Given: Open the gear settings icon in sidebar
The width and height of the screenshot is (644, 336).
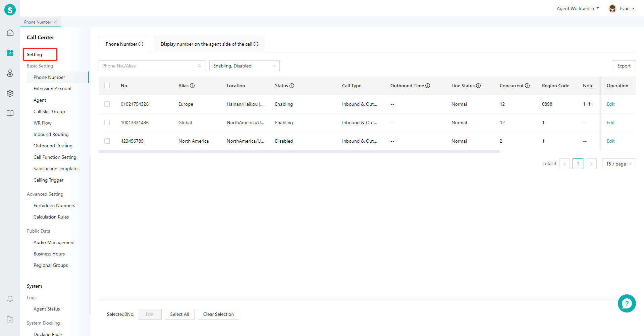Looking at the screenshot, I should point(10,93).
